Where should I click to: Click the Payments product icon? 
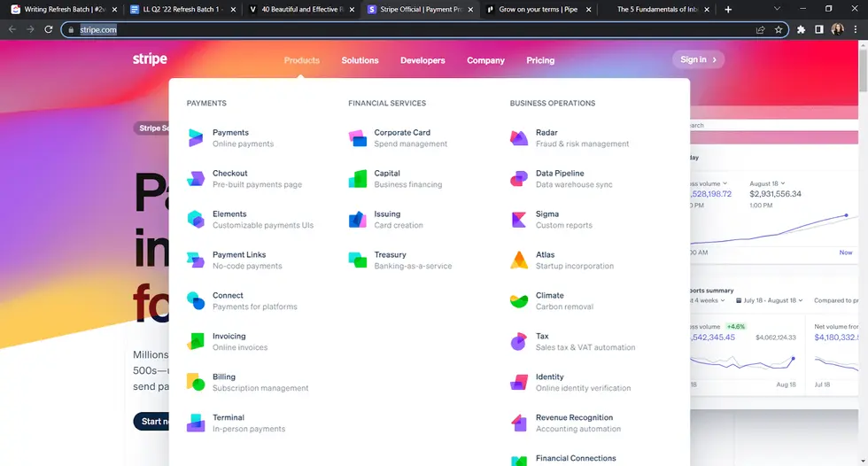[x=196, y=137]
